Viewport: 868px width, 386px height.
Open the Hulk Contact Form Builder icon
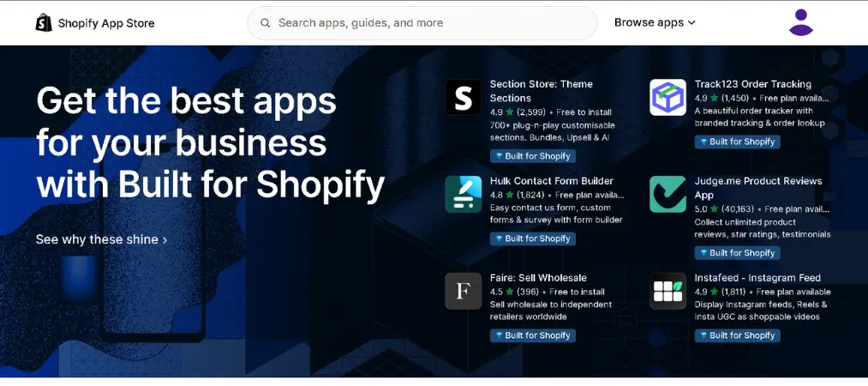pos(464,195)
